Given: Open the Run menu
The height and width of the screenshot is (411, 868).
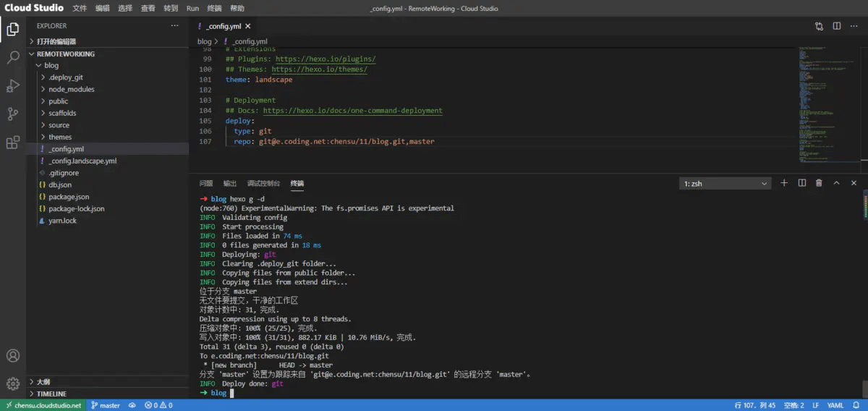Looking at the screenshot, I should [192, 9].
